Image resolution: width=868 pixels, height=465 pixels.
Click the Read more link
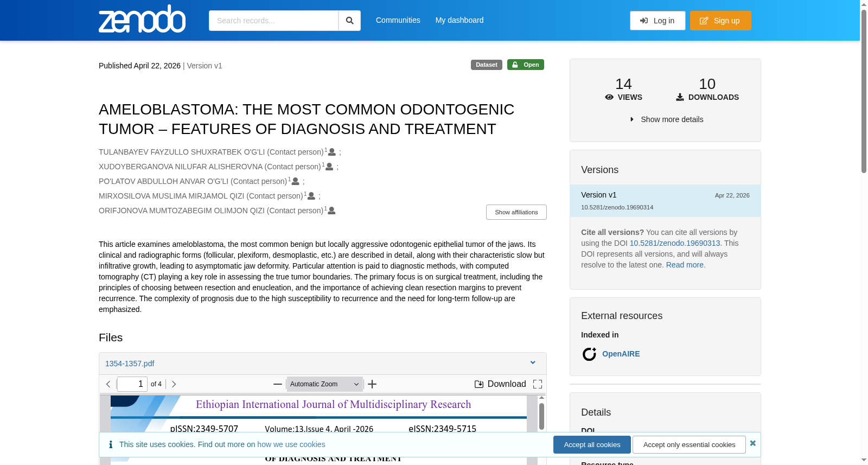click(x=685, y=265)
